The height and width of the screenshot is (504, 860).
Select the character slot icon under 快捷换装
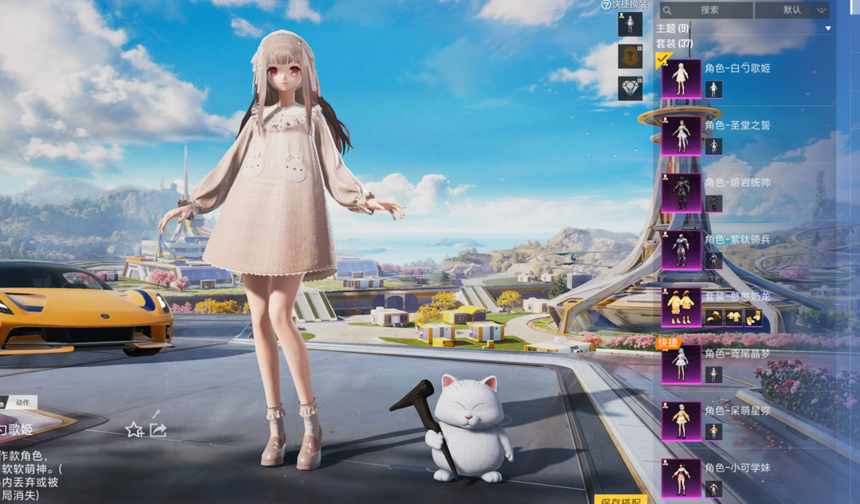point(630,25)
